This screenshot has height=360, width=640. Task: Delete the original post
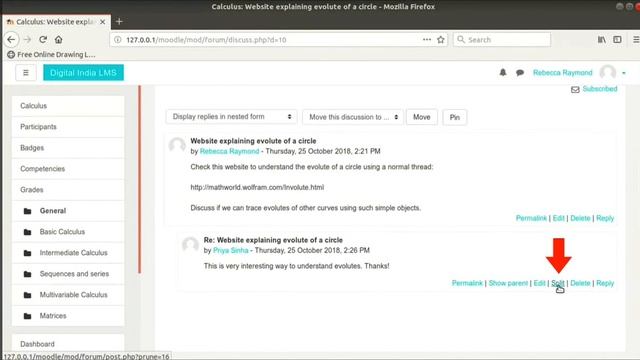(580, 218)
